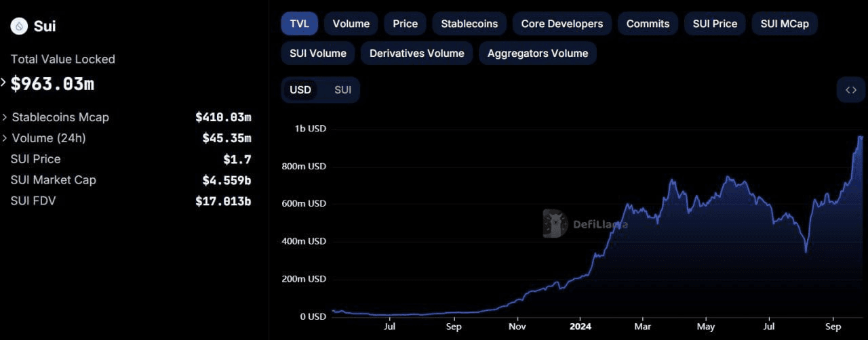Screen dimensions: 868x340
Task: Click the Sui chain logo icon
Action: point(20,26)
